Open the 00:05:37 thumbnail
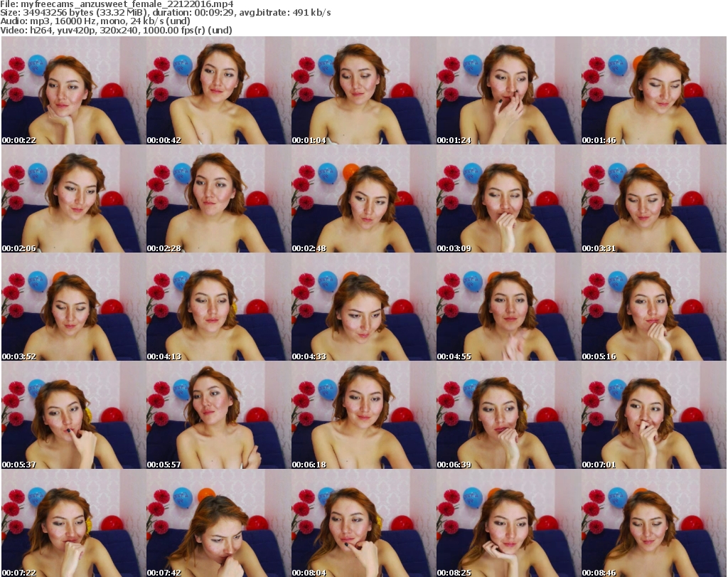728x577 pixels. 73,415
